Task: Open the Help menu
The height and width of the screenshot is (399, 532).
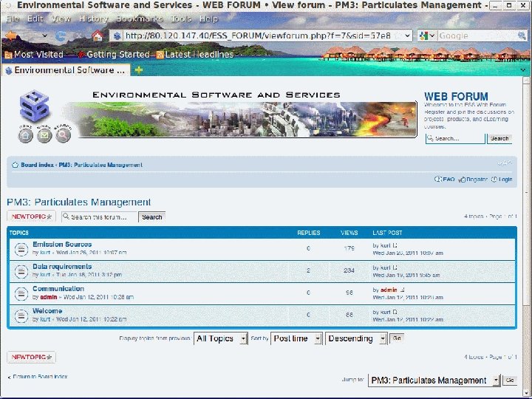Action: point(208,18)
